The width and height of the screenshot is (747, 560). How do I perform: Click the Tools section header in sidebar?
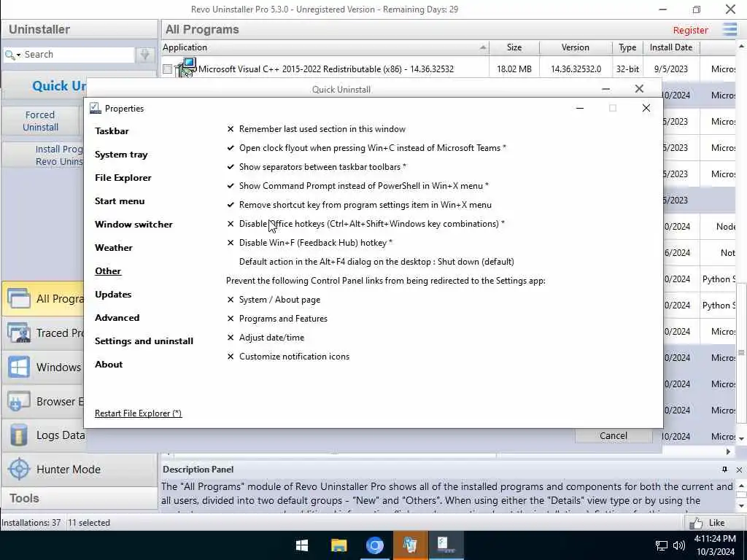pos(79,498)
